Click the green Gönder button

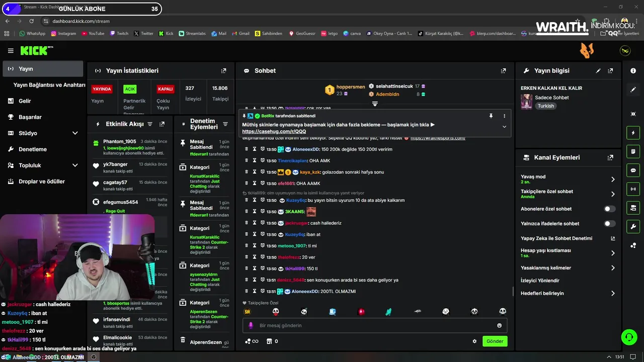[495, 341]
